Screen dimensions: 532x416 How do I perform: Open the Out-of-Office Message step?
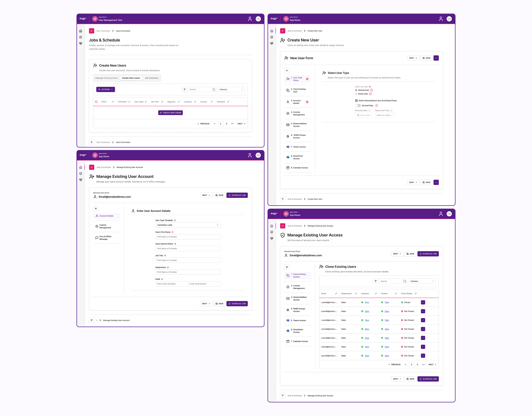pos(105,238)
